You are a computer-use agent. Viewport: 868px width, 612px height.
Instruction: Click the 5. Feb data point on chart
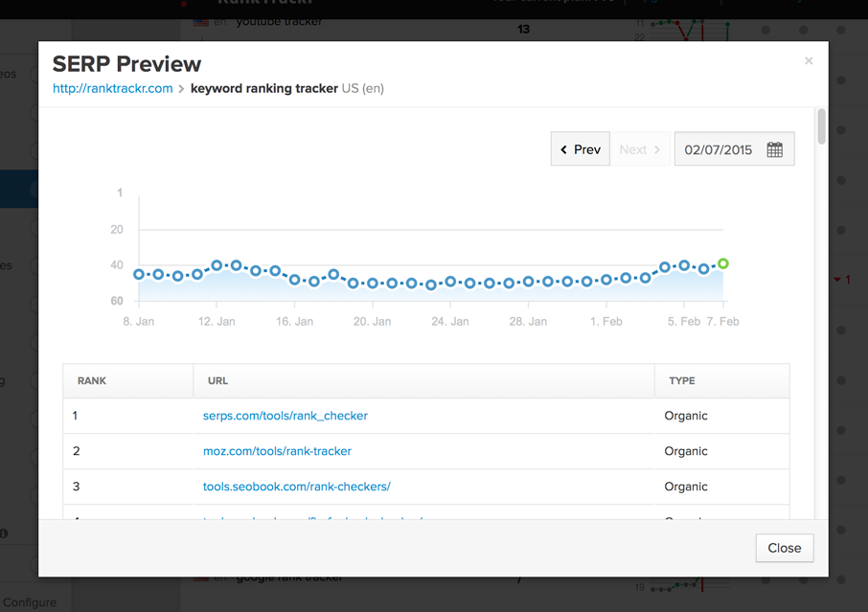click(684, 265)
